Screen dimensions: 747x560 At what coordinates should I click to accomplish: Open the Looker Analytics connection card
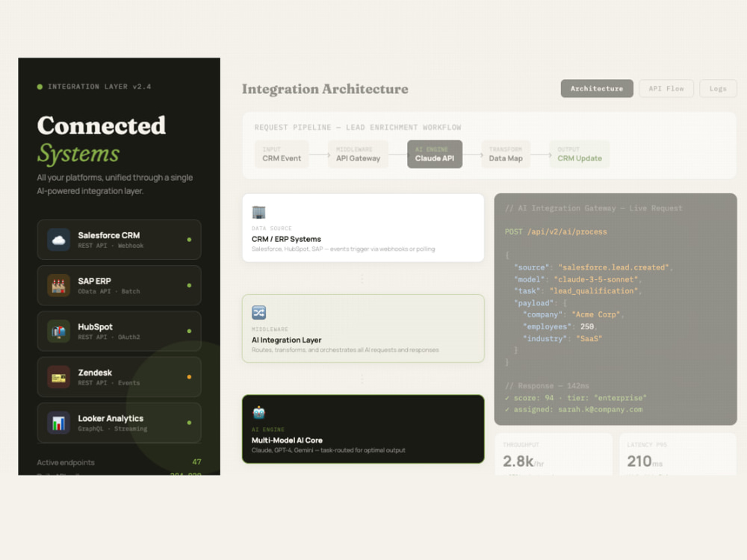point(119,423)
